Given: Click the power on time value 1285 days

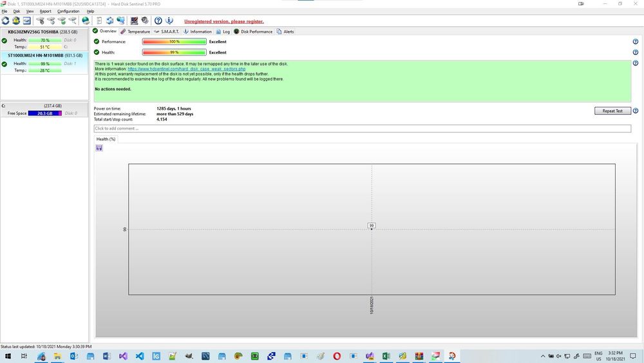Looking at the screenshot, I should [174, 108].
